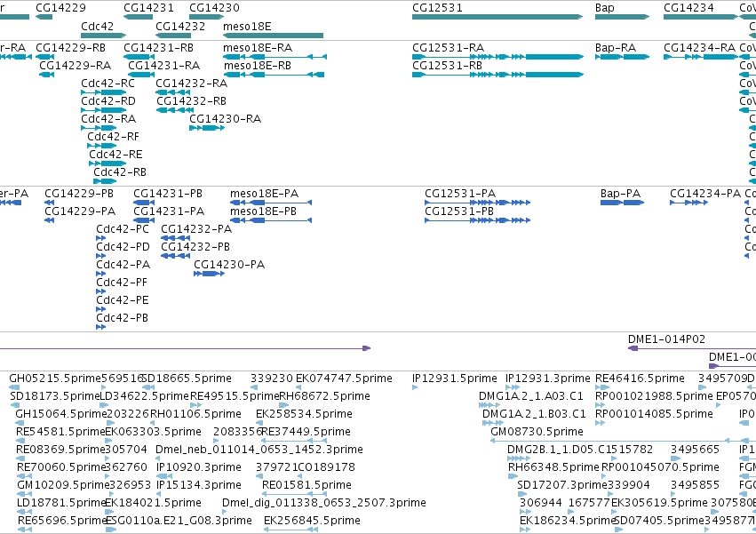Select protein label Cdc42-PC
Screen dimensions: 756x534
point(123,228)
